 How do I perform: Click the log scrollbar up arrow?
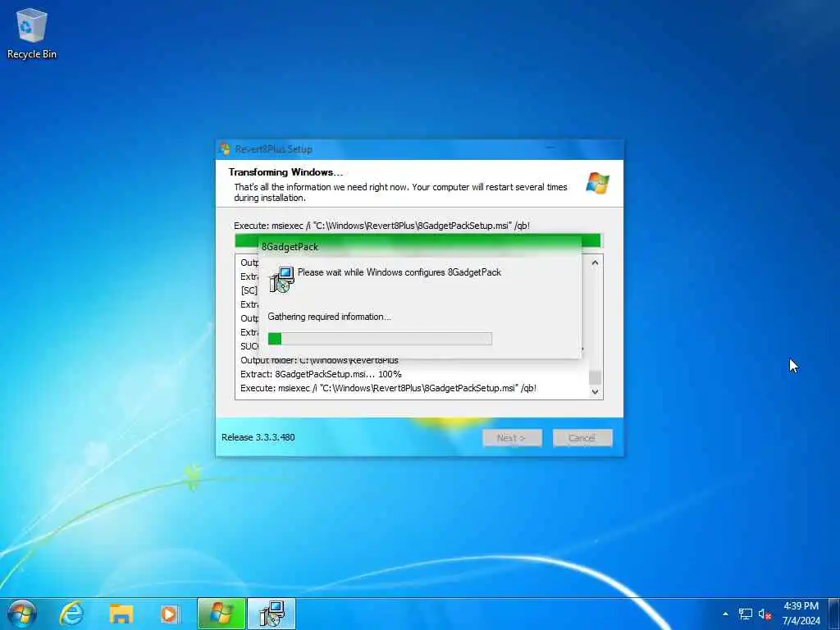(595, 263)
